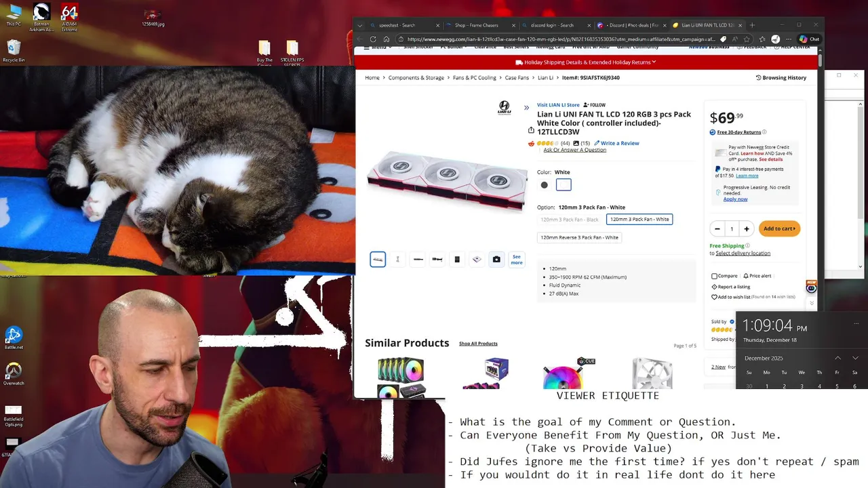Click Components & Storage breadcrumb
The image size is (868, 488).
[x=416, y=78]
